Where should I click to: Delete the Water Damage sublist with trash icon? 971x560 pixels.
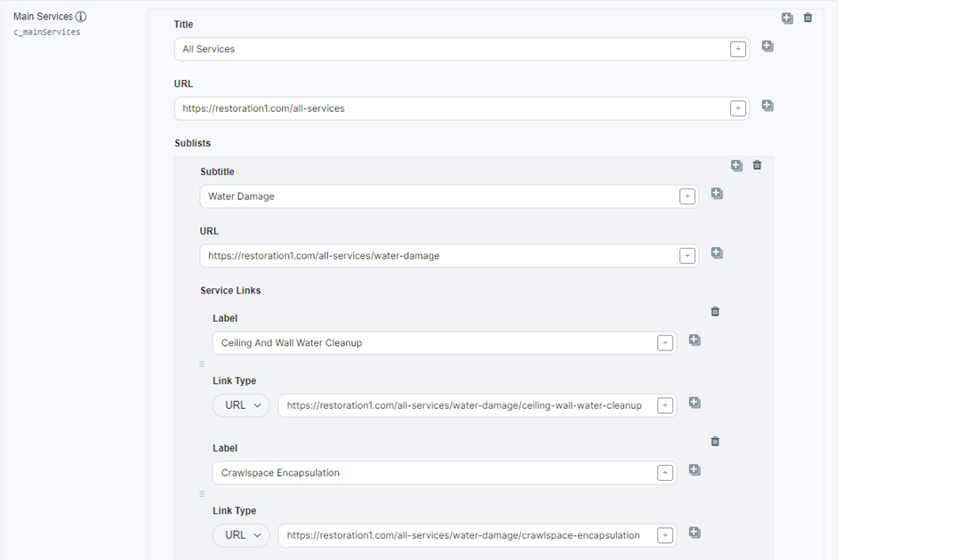pos(757,165)
